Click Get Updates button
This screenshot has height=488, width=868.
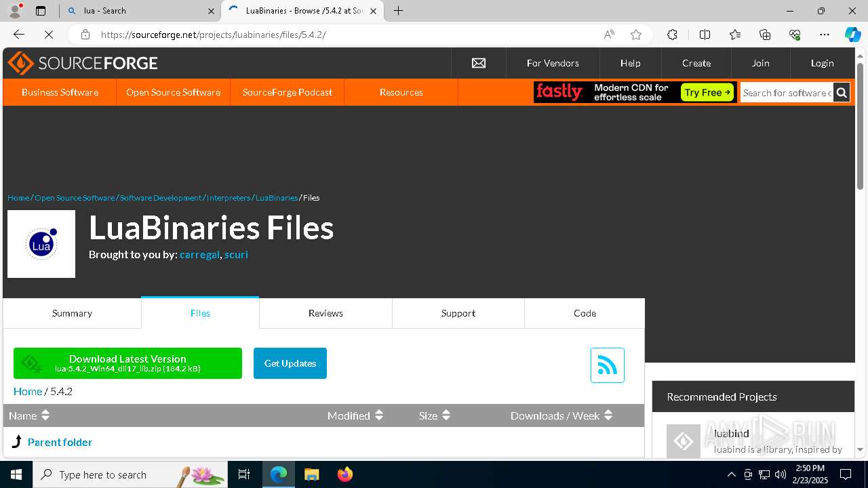point(290,363)
